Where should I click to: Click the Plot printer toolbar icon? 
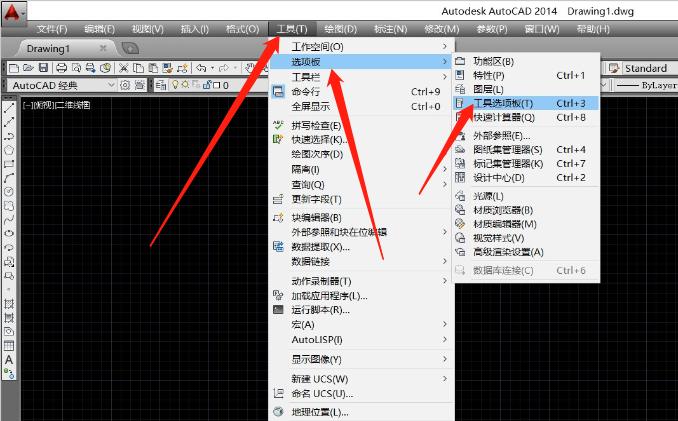[x=61, y=68]
